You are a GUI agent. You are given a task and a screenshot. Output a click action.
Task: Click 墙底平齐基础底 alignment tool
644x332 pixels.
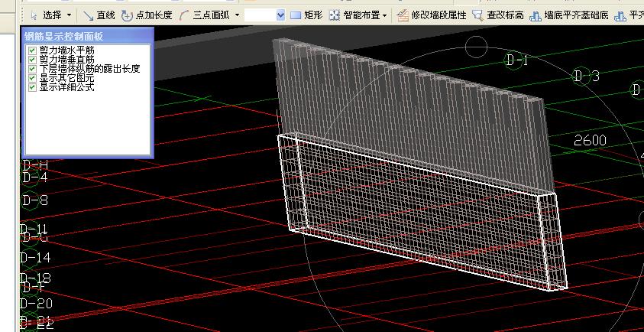(x=569, y=15)
